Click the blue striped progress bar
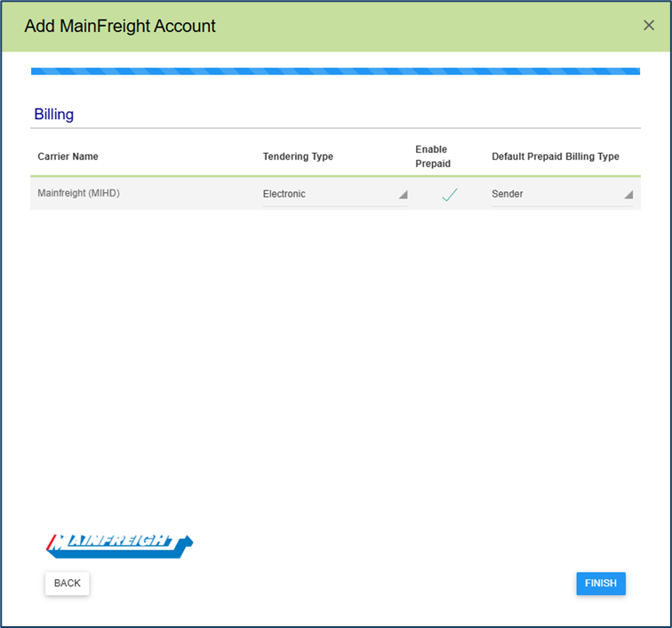The width and height of the screenshot is (672, 628). click(335, 71)
